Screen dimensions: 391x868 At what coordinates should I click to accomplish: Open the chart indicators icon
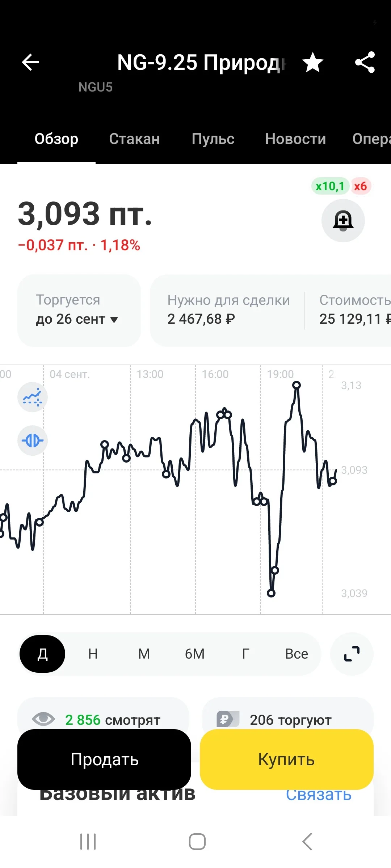pos(33,397)
